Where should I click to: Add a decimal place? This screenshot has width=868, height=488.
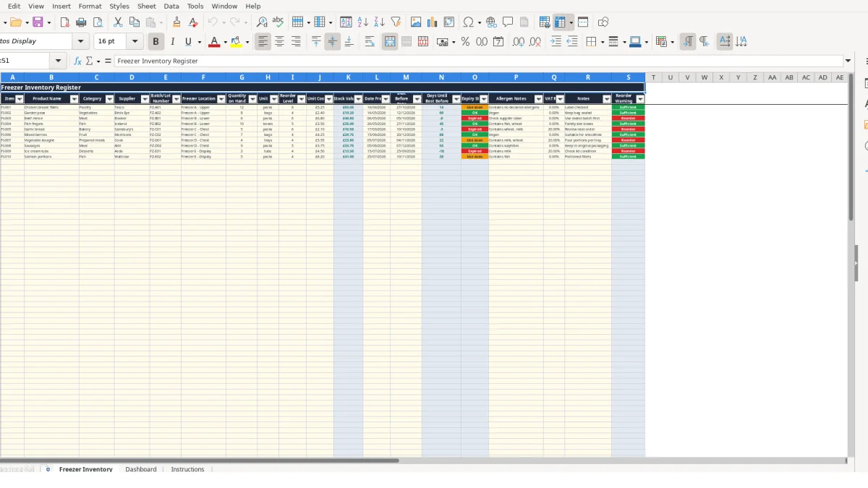click(x=519, y=42)
